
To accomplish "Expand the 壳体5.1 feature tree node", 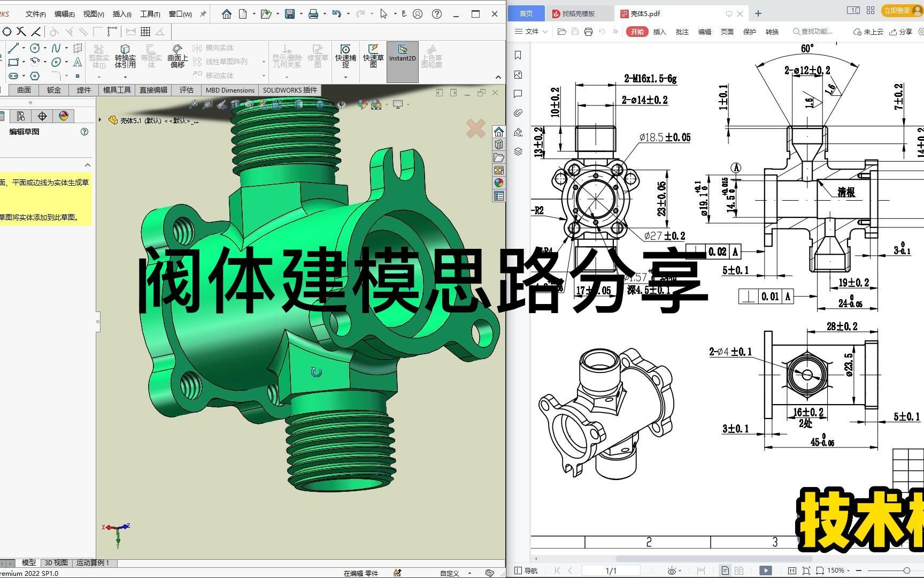I will click(100, 120).
